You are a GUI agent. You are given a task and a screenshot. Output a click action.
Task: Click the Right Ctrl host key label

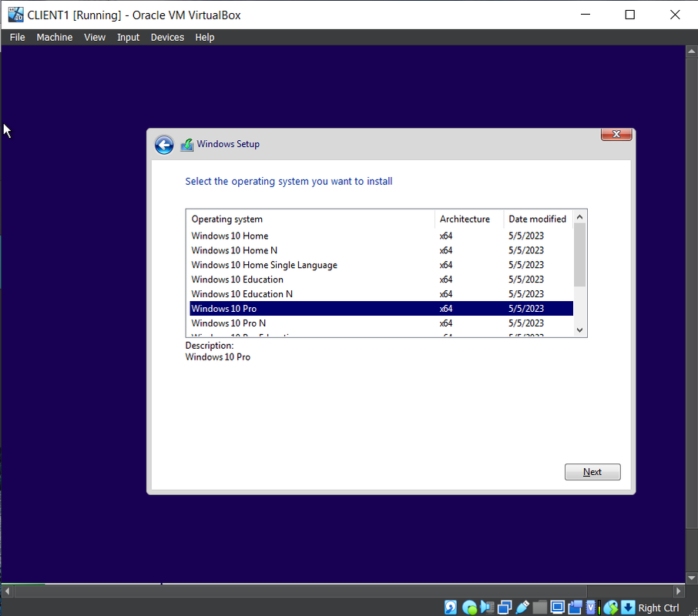(x=659, y=608)
